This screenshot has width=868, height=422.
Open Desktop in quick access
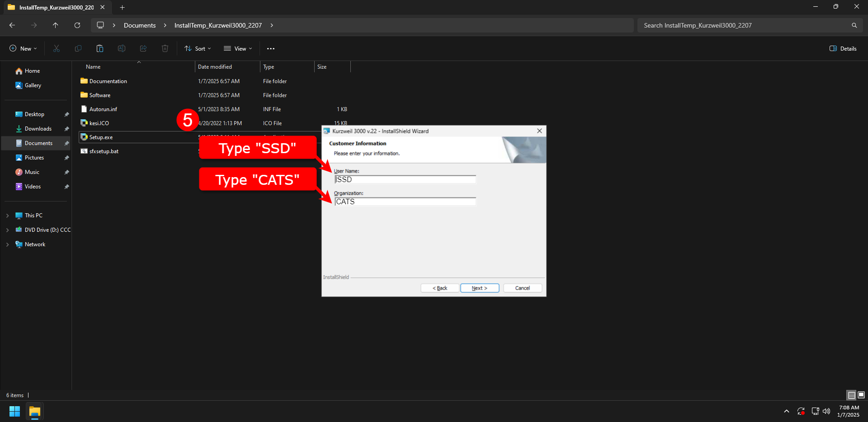pos(35,114)
